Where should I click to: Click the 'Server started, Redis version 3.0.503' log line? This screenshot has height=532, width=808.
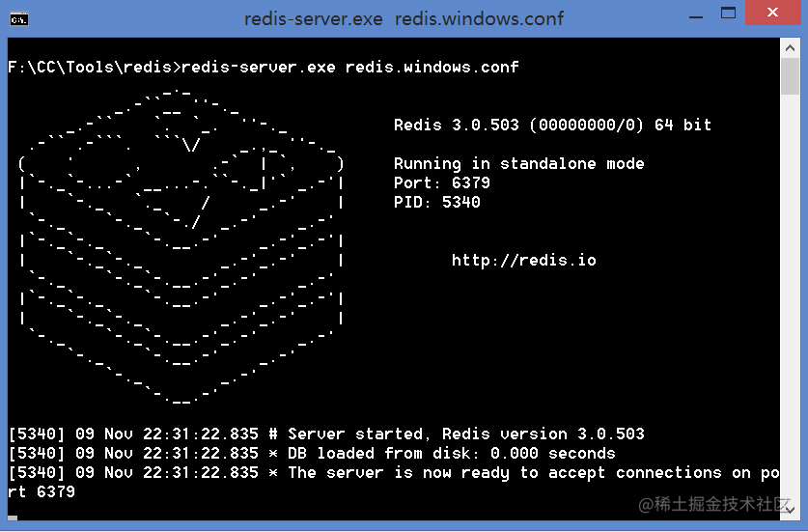[326, 434]
